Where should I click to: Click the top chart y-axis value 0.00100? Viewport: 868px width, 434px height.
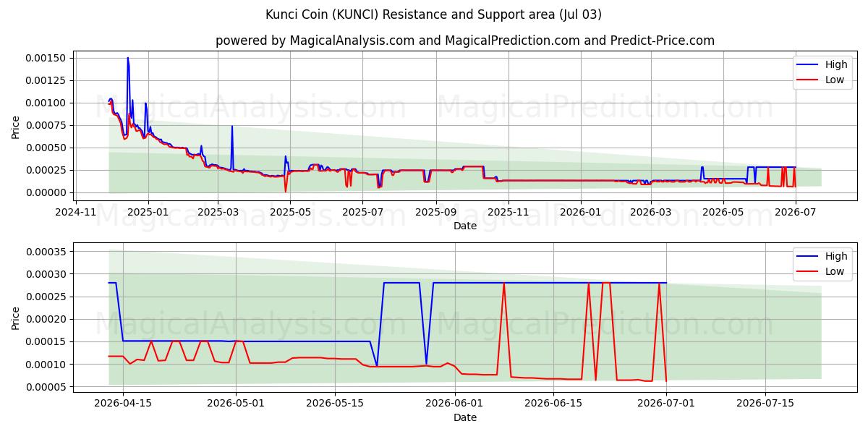(x=48, y=103)
